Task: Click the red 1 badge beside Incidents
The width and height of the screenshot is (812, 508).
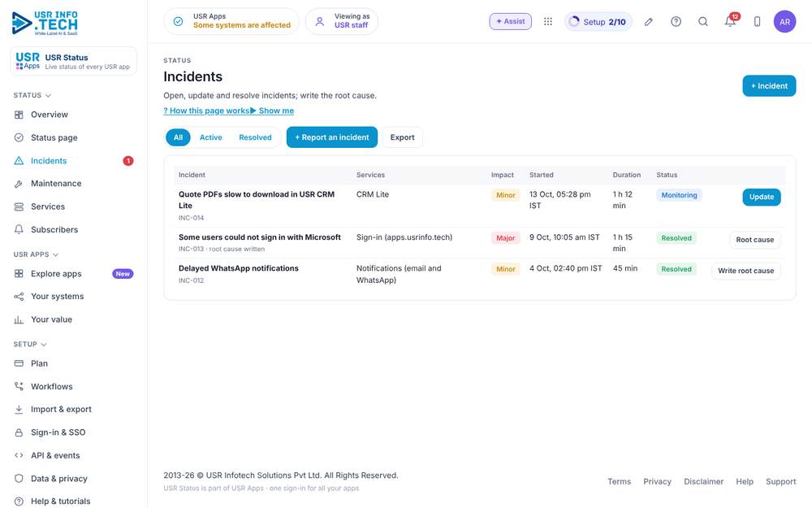Action: pos(128,161)
